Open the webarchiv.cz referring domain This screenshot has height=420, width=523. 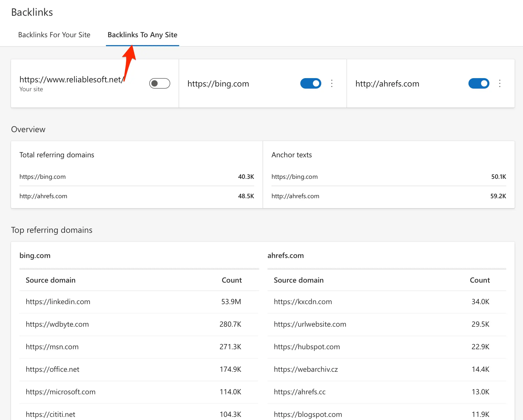[306, 369]
